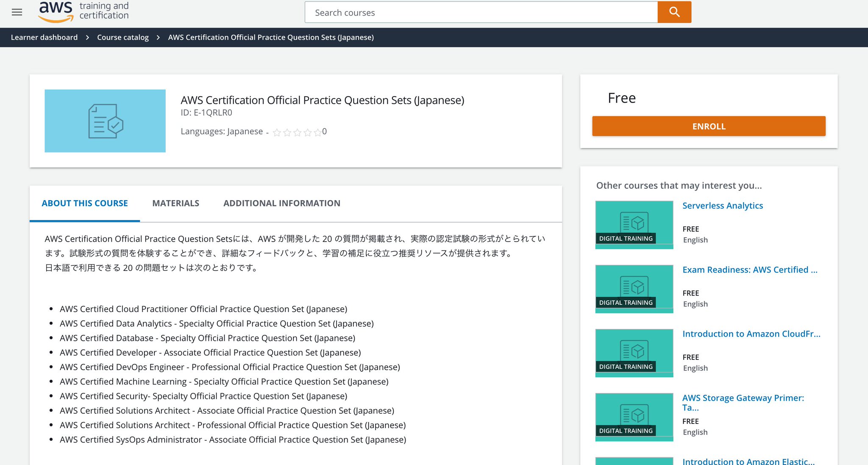Click the Exam Readiness course thumbnail

[x=634, y=289]
